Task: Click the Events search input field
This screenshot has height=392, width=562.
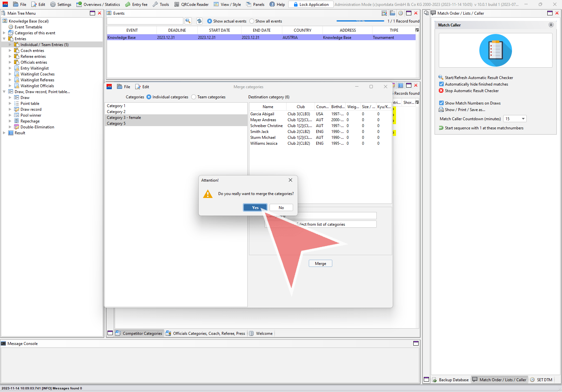Action: click(145, 21)
